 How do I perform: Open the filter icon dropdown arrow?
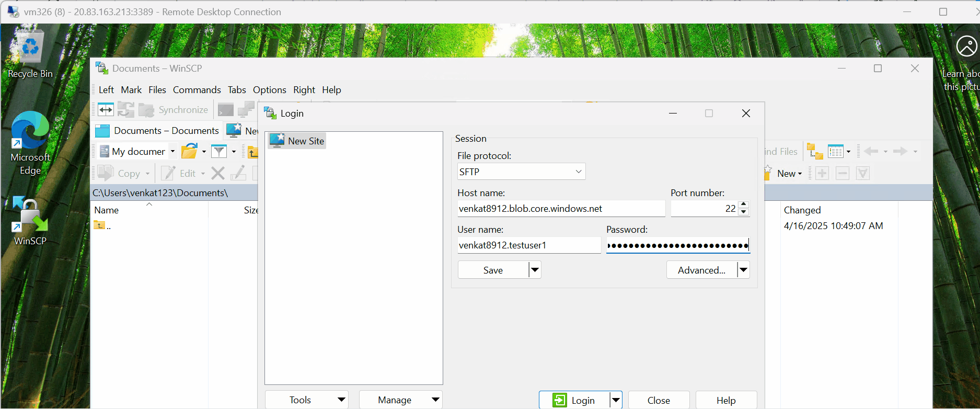pos(234,152)
